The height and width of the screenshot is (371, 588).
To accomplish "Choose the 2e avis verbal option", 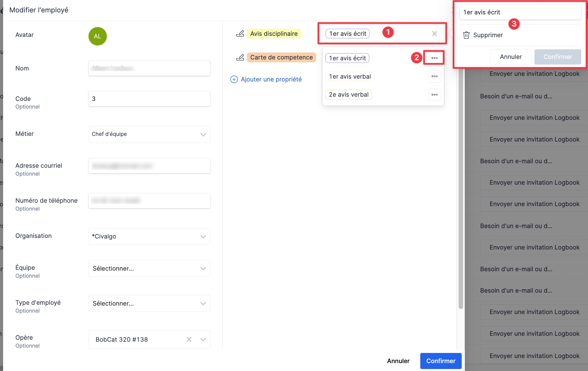I will pyautogui.click(x=348, y=95).
